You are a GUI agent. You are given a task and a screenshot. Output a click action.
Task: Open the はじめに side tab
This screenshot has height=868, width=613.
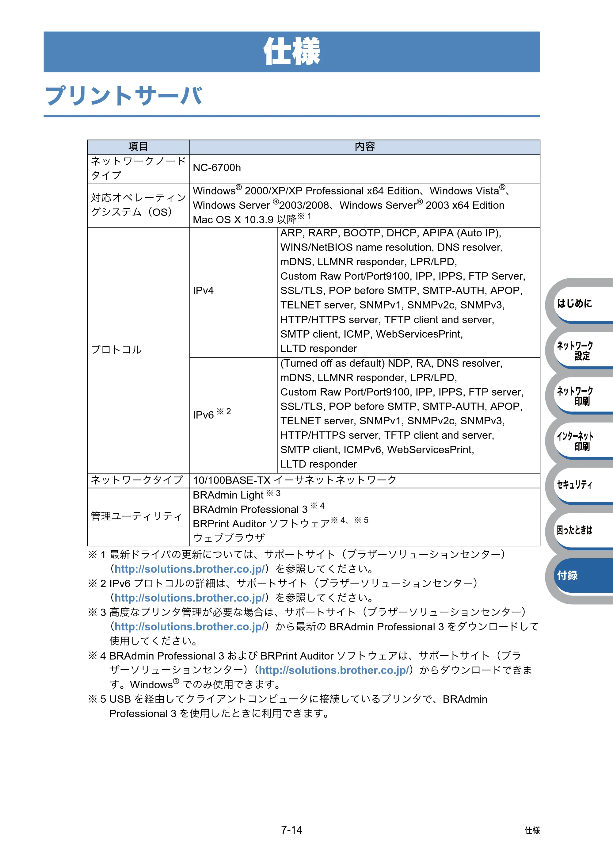pyautogui.click(x=583, y=303)
